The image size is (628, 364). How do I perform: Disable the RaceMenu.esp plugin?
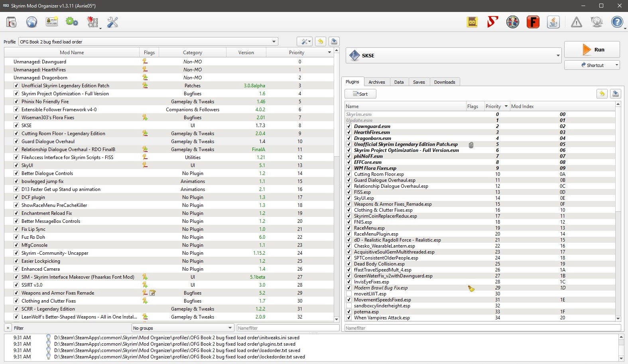(x=349, y=228)
